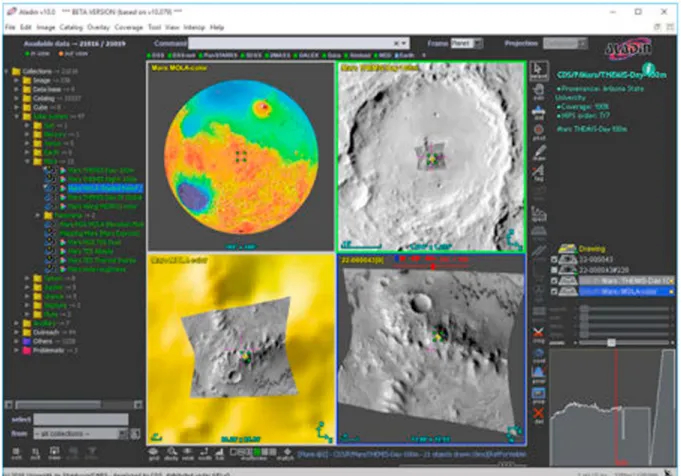The height and width of the screenshot is (476, 681).
Task: Click the match views icon
Action: tap(287, 454)
